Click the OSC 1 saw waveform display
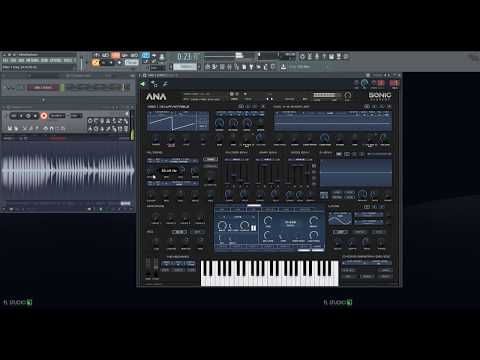The height and width of the screenshot is (360, 480). click(178, 121)
